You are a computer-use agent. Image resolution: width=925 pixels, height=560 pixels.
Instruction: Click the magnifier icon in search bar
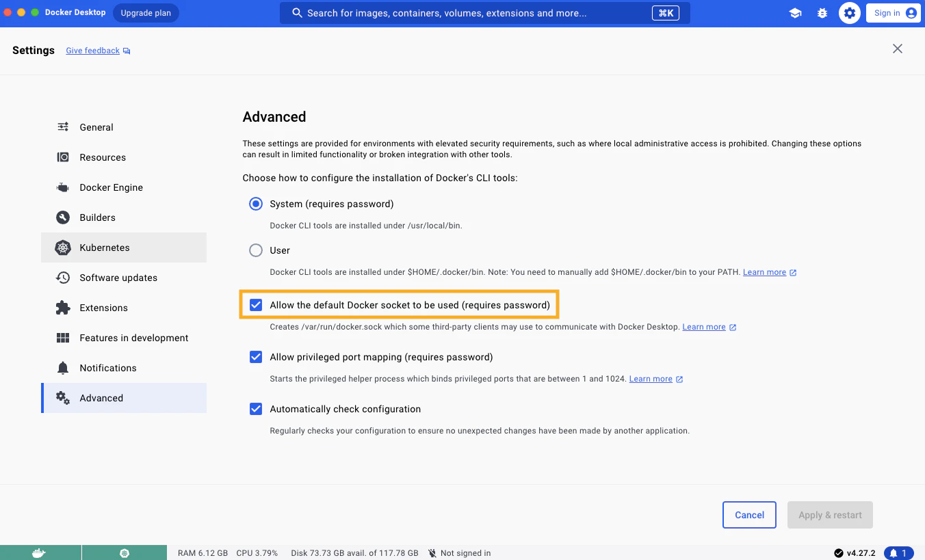(x=297, y=13)
